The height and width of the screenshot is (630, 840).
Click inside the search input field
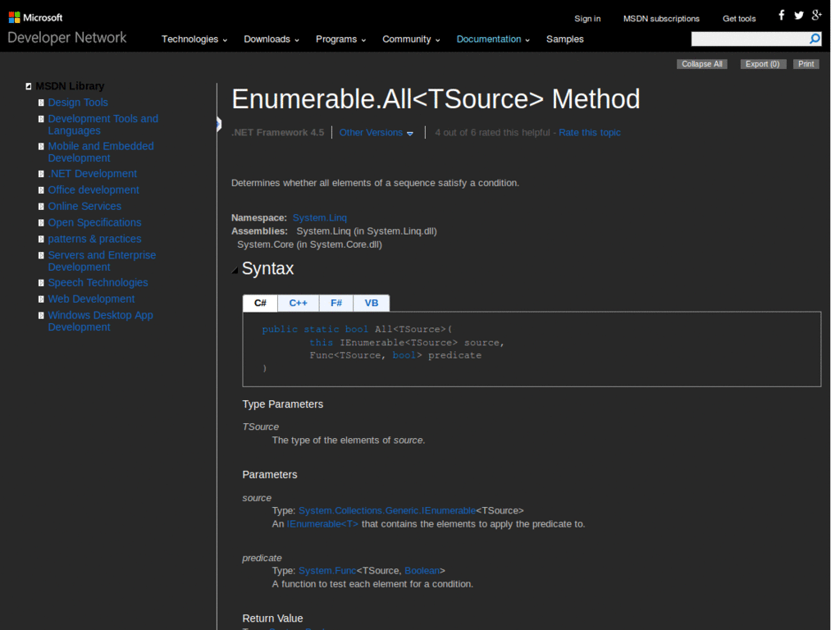pyautogui.click(x=746, y=39)
